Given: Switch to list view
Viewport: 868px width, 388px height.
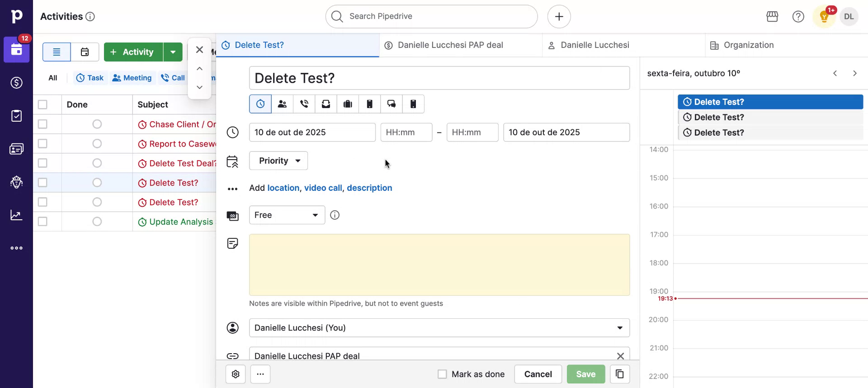Looking at the screenshot, I should [57, 52].
